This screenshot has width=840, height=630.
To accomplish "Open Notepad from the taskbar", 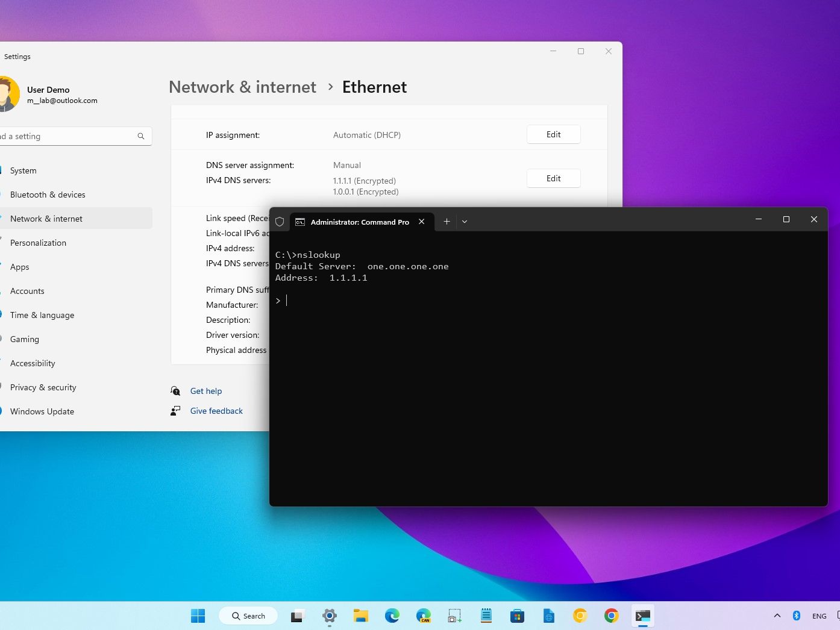I will click(x=486, y=616).
